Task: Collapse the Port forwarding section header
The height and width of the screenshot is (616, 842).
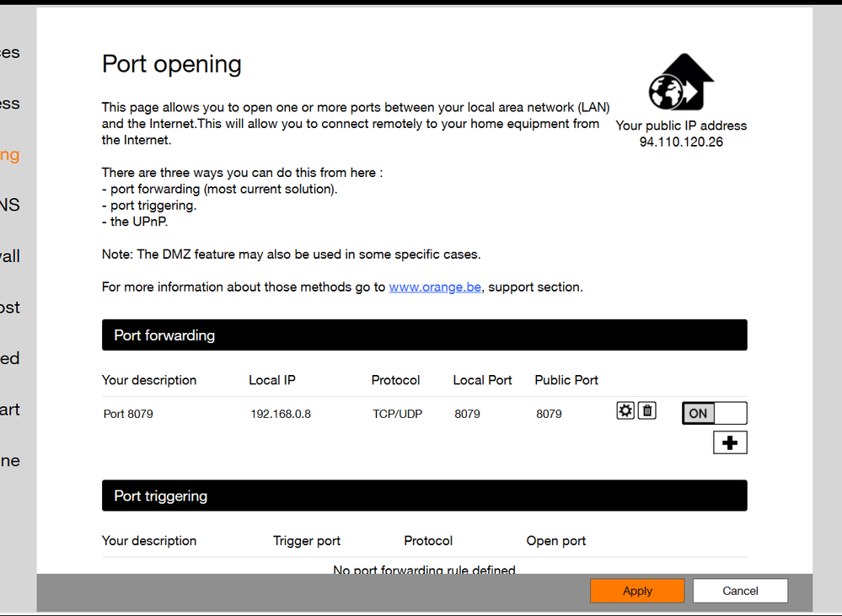Action: click(424, 335)
